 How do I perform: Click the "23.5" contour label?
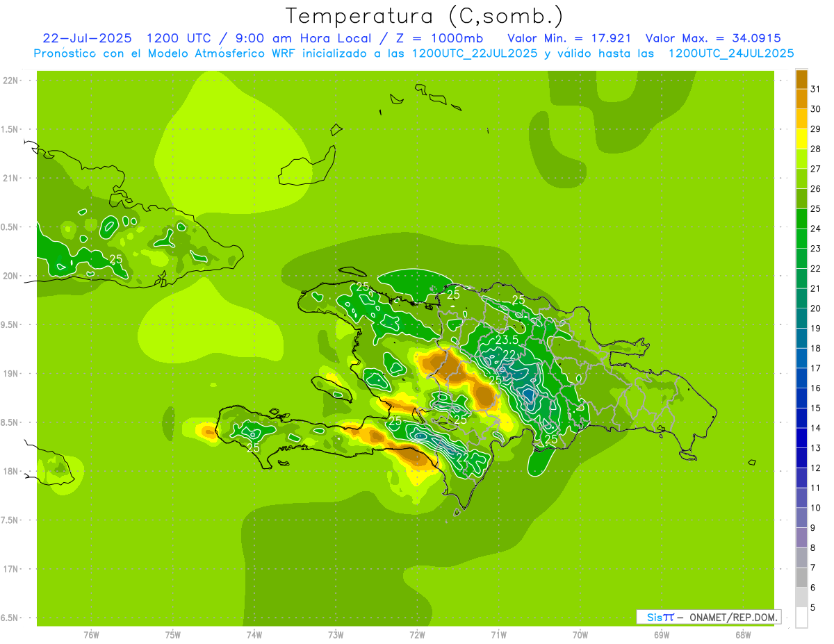click(507, 340)
